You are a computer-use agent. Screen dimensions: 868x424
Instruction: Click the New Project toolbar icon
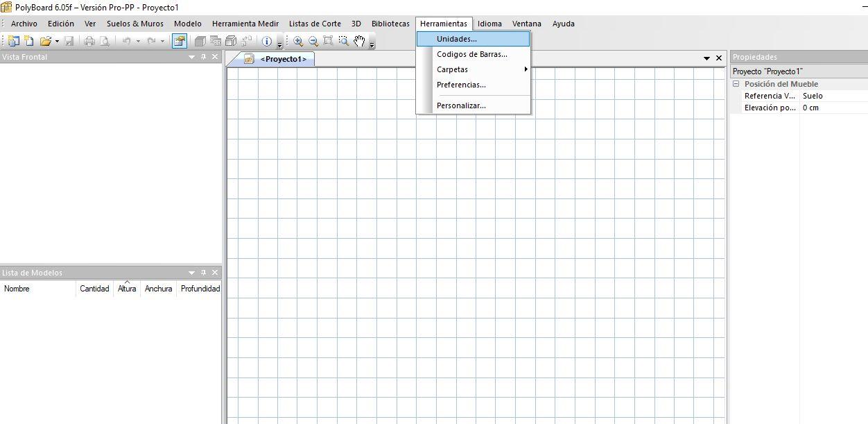coord(13,41)
